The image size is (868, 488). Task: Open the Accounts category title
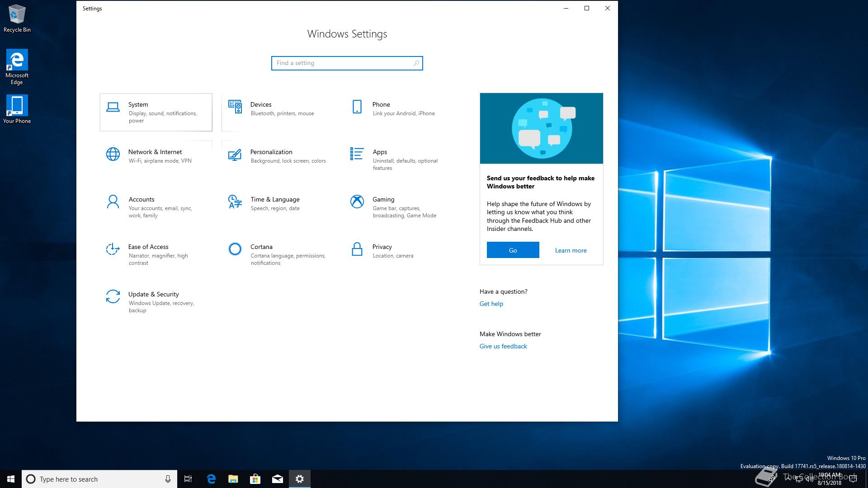coord(142,199)
